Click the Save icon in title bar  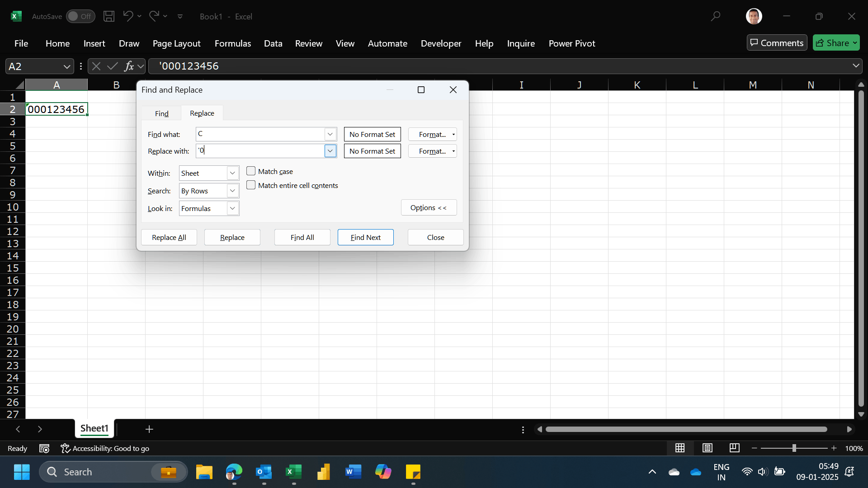click(x=109, y=16)
